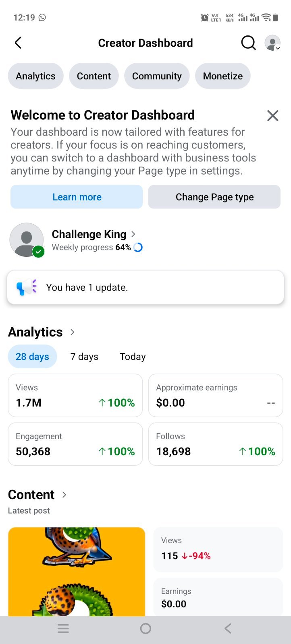Image resolution: width=291 pixels, height=644 pixels.
Task: Switch to the Monetize tab
Action: 223,76
